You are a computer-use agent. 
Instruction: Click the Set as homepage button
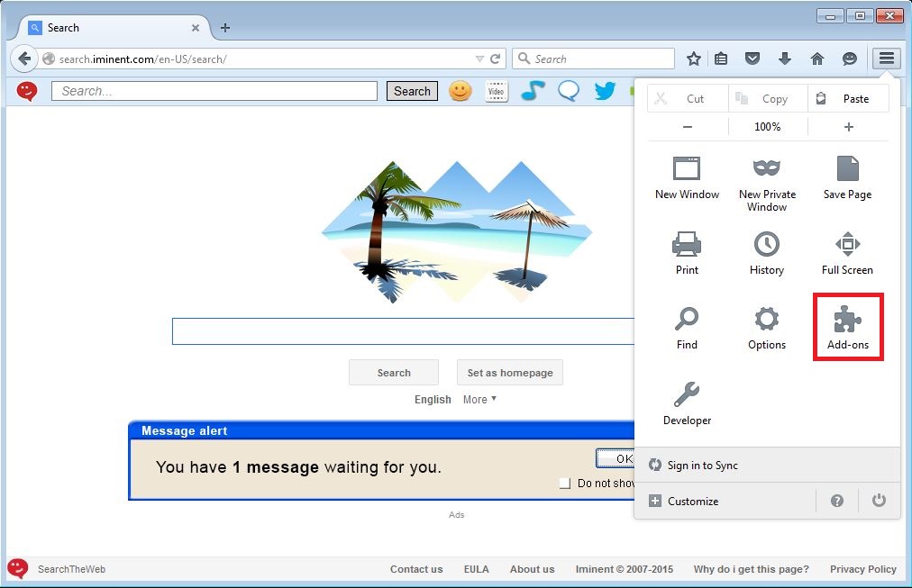tap(510, 373)
